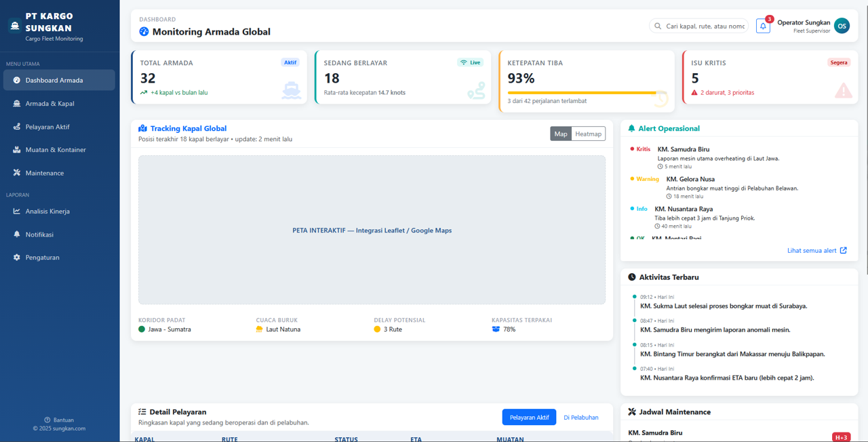Open Armada & Kapal menu
868x442 pixels.
tap(50, 104)
